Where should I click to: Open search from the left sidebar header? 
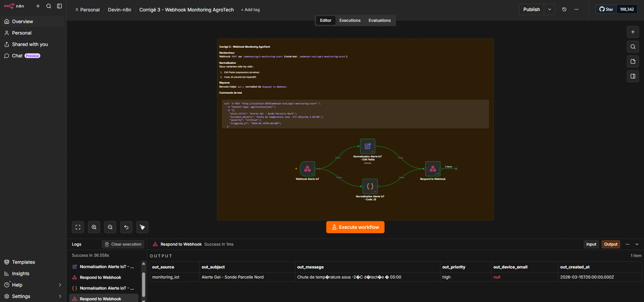[x=49, y=6]
